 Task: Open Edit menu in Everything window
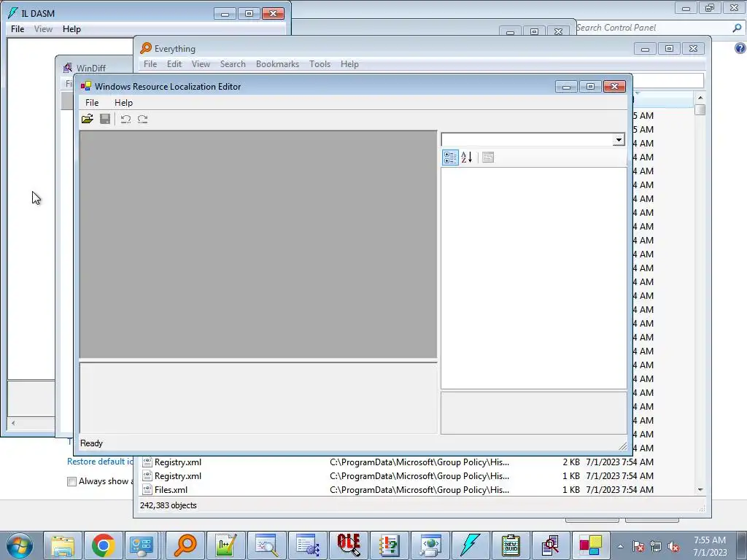tap(174, 64)
